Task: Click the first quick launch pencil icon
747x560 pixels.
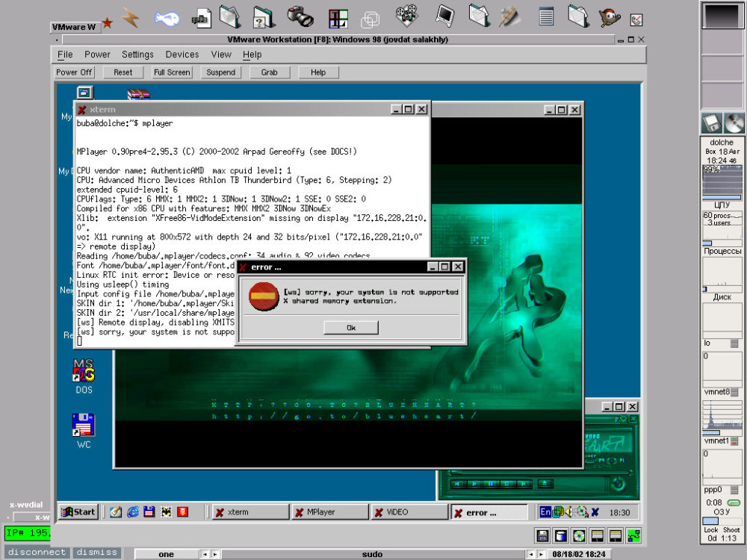Action: pyautogui.click(x=116, y=512)
